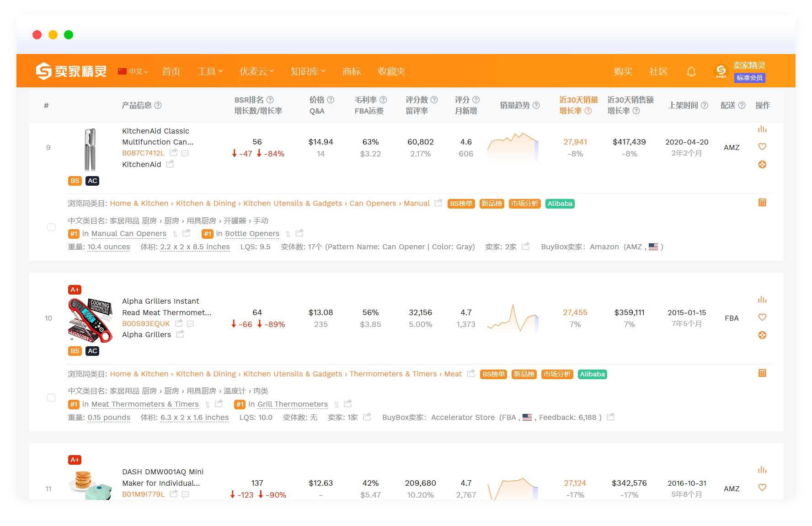Open the Manual Can Openers ranking link
This screenshot has height=526, width=812.
coord(129,234)
